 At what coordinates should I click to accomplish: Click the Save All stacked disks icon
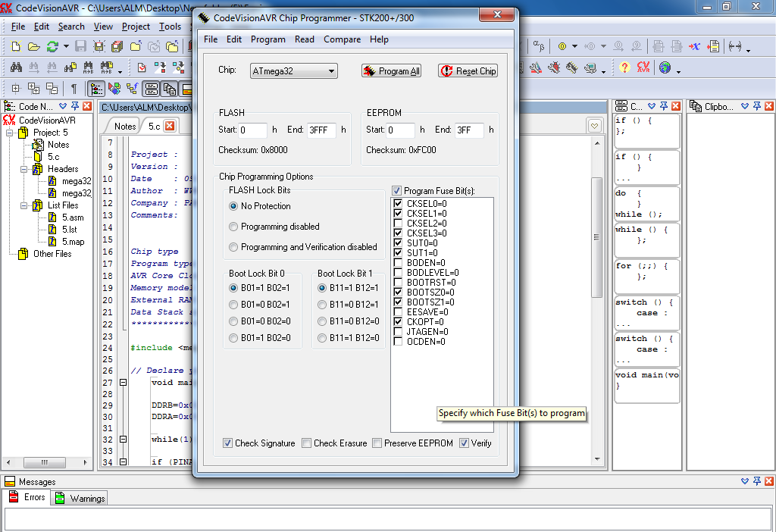coord(117,46)
